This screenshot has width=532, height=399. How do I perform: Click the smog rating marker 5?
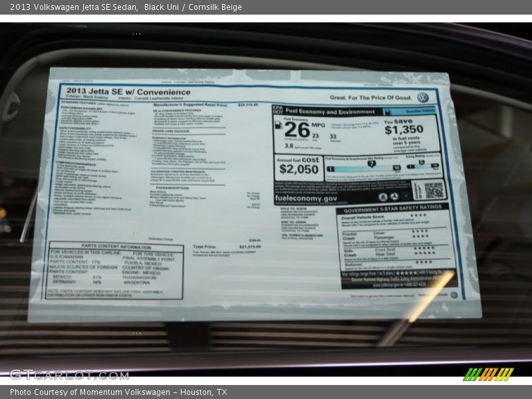pyautogui.click(x=421, y=163)
